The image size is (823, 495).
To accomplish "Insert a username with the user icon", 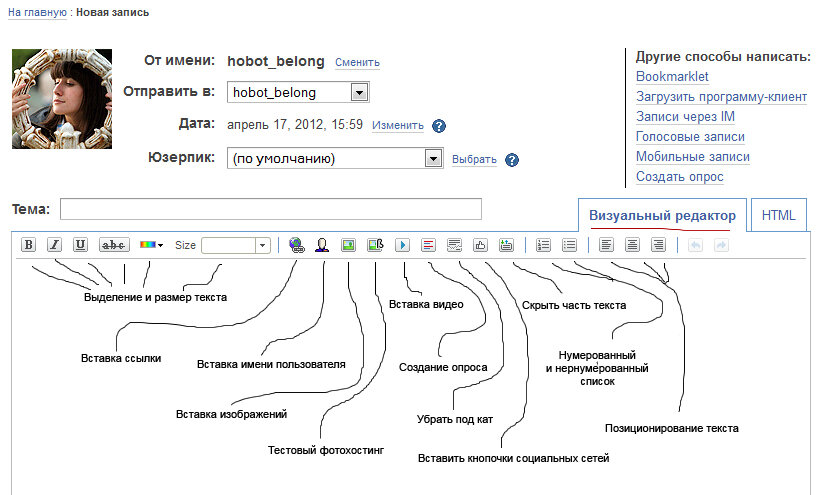I will point(323,244).
